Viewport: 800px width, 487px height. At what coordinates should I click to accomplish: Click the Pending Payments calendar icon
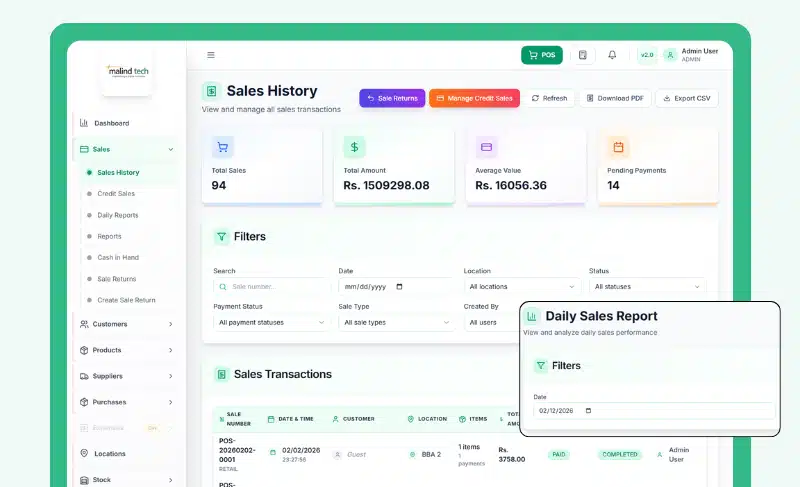618,147
